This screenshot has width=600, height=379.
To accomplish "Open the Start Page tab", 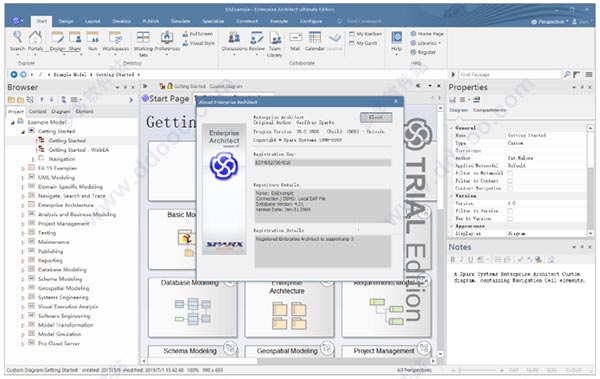I will (165, 99).
